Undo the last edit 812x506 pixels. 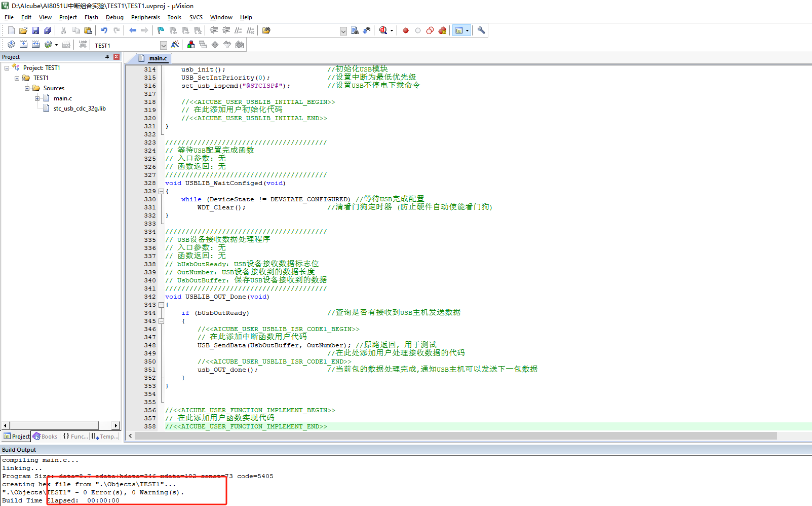tap(104, 30)
